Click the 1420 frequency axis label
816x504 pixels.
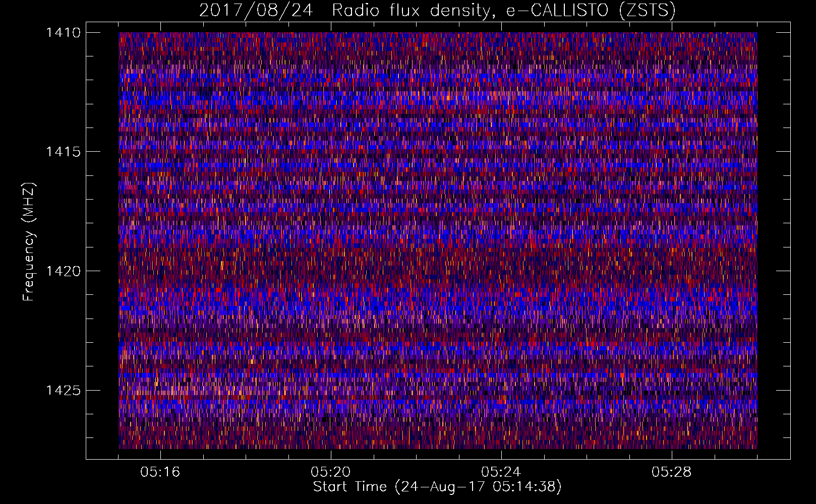(63, 271)
